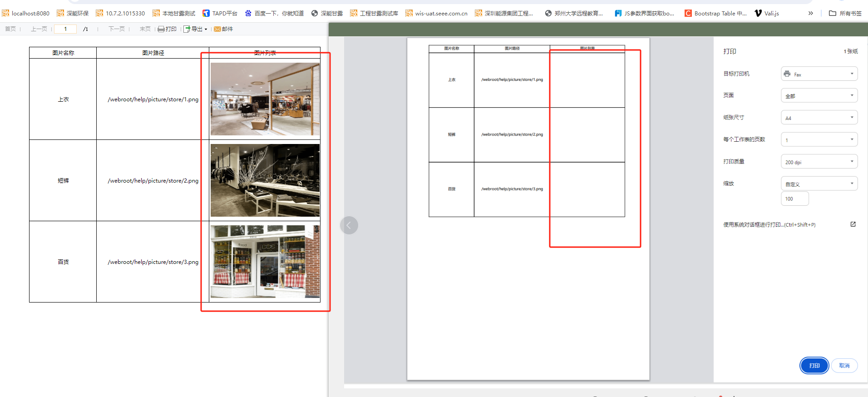Click 使用系统对话框进行打印 link
Viewport: 868px width, 397px height.
pyautogui.click(x=769, y=225)
